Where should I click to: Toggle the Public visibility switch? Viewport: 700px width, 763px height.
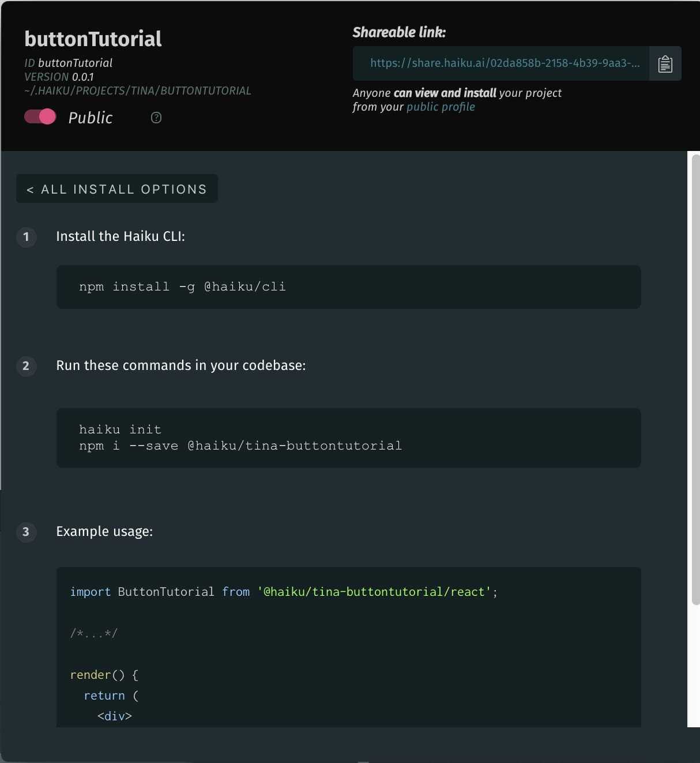point(40,117)
